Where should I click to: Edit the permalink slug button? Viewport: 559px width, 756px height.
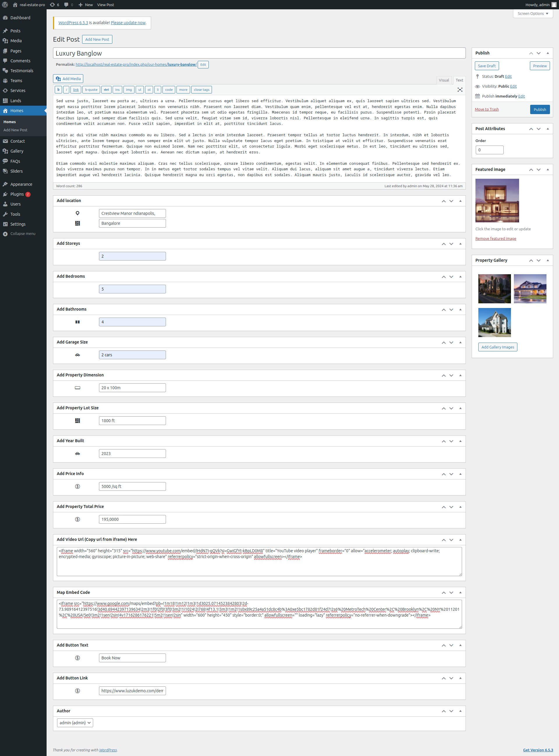click(x=203, y=65)
